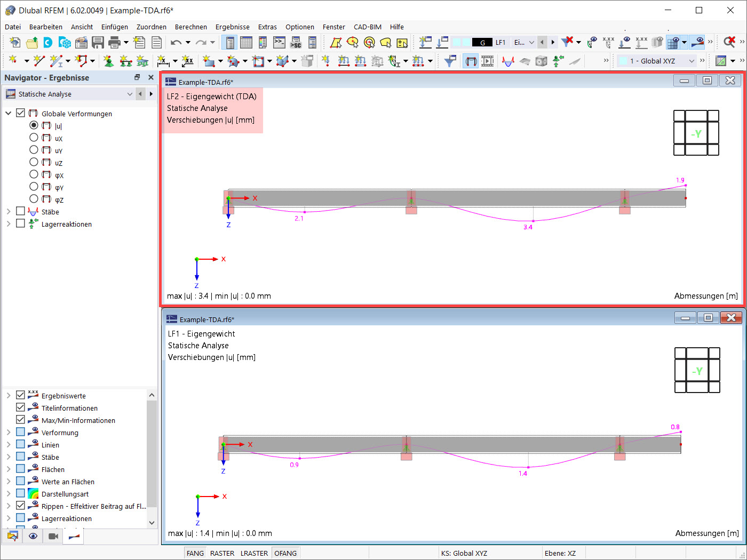Toggle the OFANG object snap button

285,553
